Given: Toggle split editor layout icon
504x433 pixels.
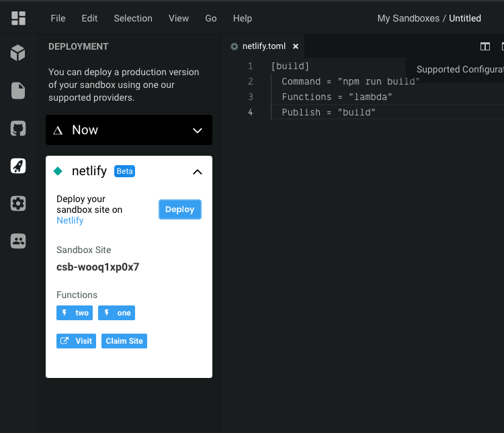Looking at the screenshot, I should tap(485, 46).
